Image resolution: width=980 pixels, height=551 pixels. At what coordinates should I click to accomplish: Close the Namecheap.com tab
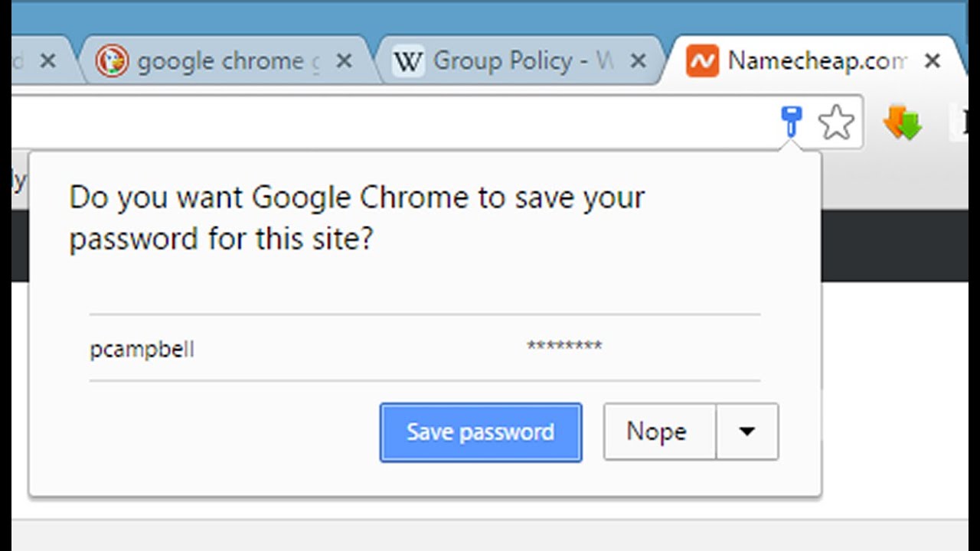[932, 61]
